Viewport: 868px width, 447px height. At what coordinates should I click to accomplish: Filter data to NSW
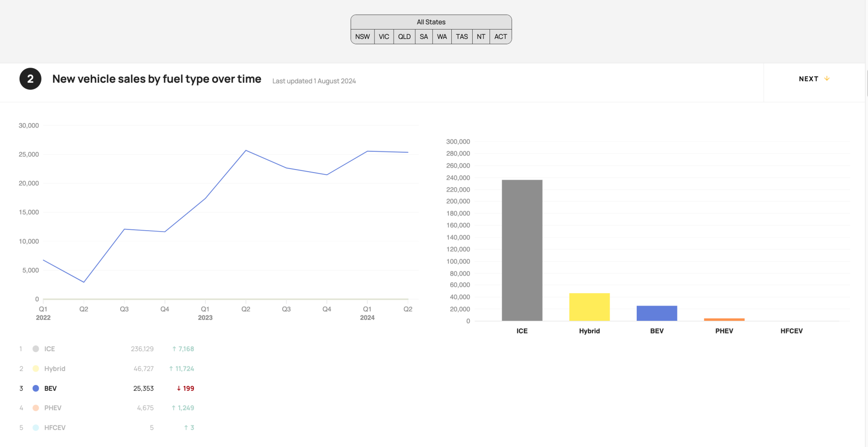pyautogui.click(x=362, y=37)
